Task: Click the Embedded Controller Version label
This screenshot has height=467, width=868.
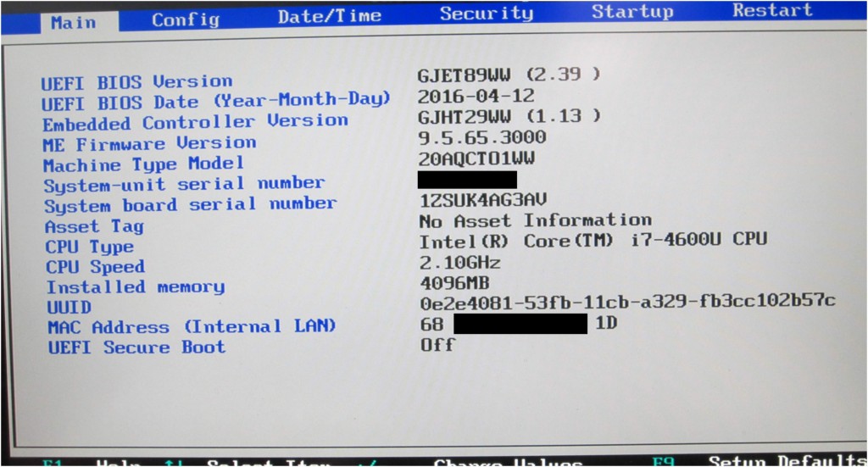Action: pos(196,122)
